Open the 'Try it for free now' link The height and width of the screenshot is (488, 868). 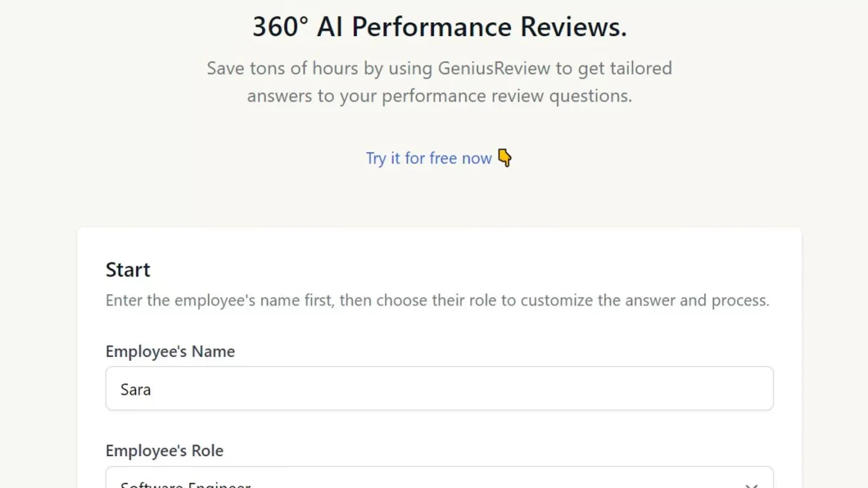[429, 158]
